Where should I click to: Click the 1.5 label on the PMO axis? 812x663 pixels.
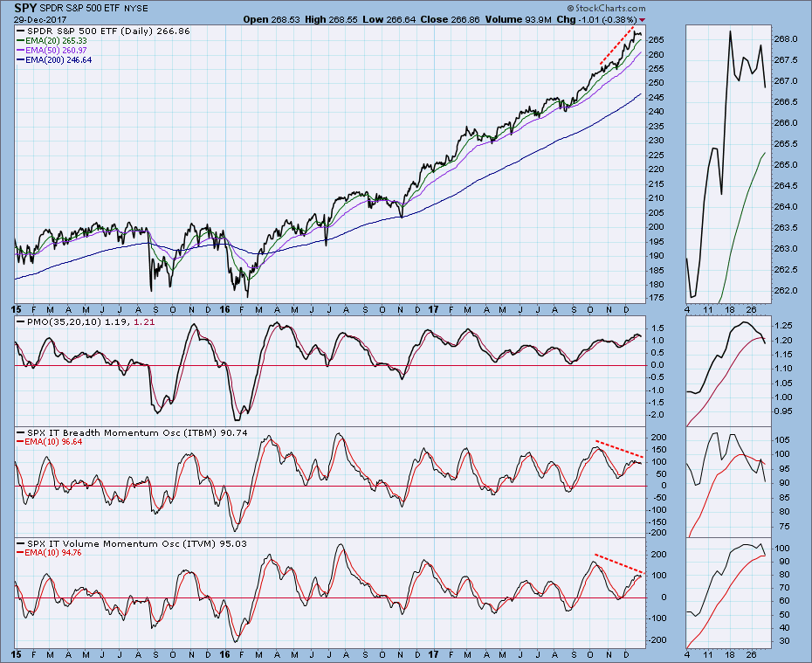tap(657, 328)
